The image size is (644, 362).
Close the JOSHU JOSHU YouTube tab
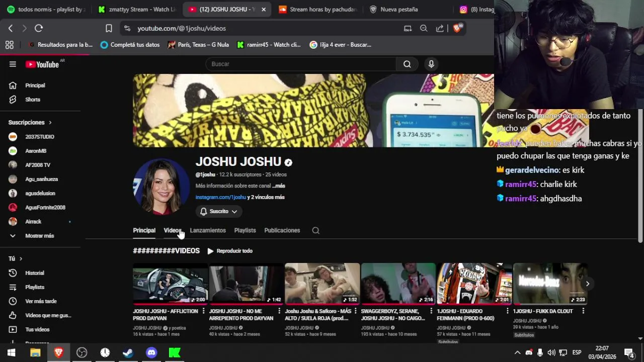[264, 9]
